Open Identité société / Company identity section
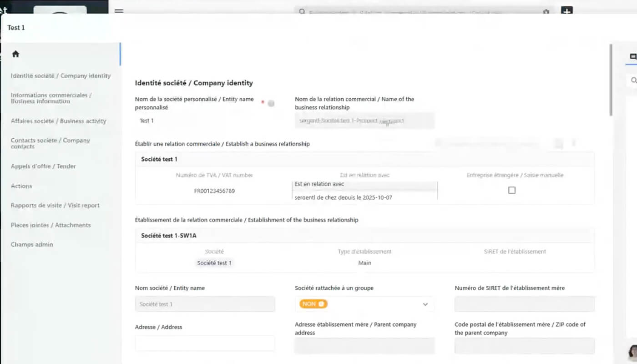The height and width of the screenshot is (364, 637). [x=61, y=76]
